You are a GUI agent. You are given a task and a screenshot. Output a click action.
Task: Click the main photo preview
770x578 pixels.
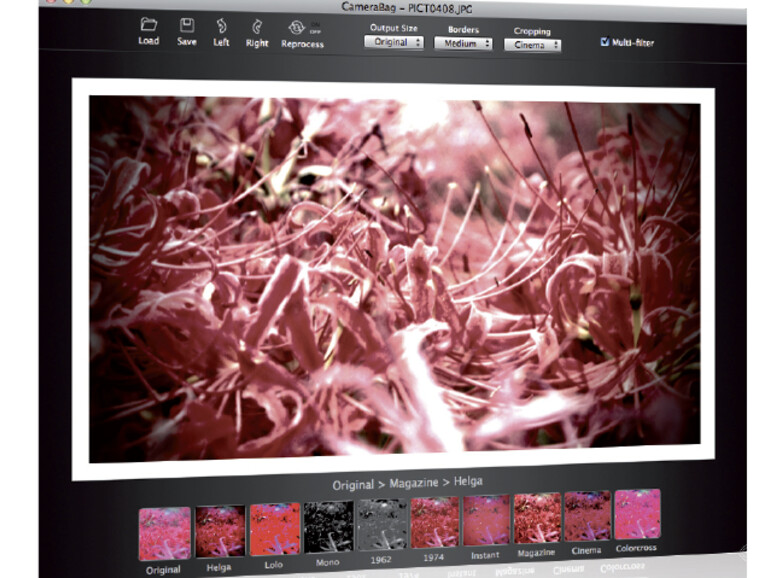[395, 279]
